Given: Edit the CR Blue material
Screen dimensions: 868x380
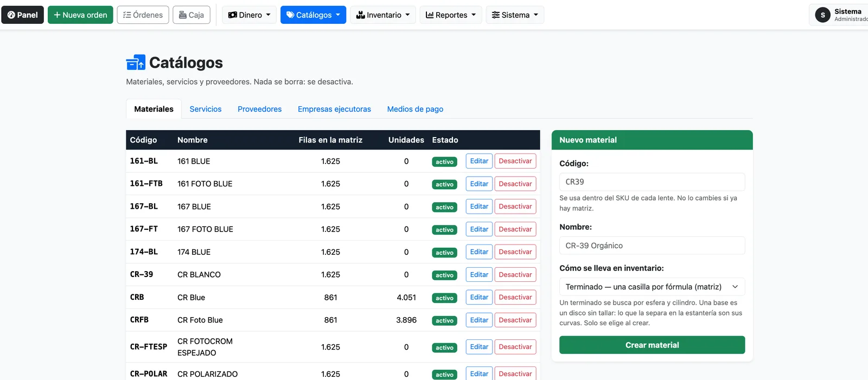Looking at the screenshot, I should pyautogui.click(x=479, y=297).
